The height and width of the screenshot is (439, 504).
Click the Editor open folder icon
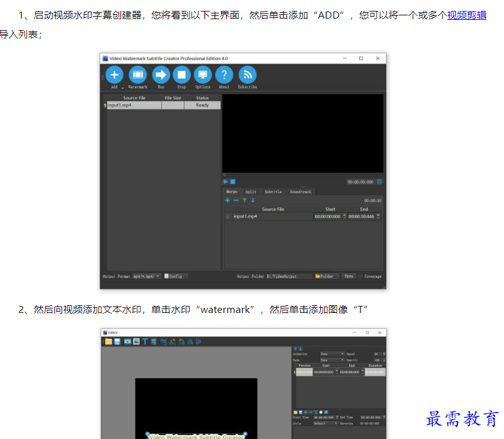108,342
